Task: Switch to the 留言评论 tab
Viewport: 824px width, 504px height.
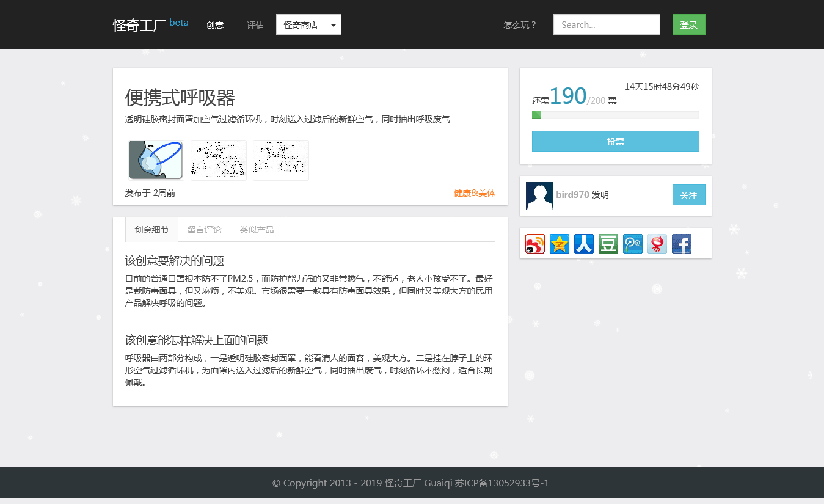Action: click(204, 230)
